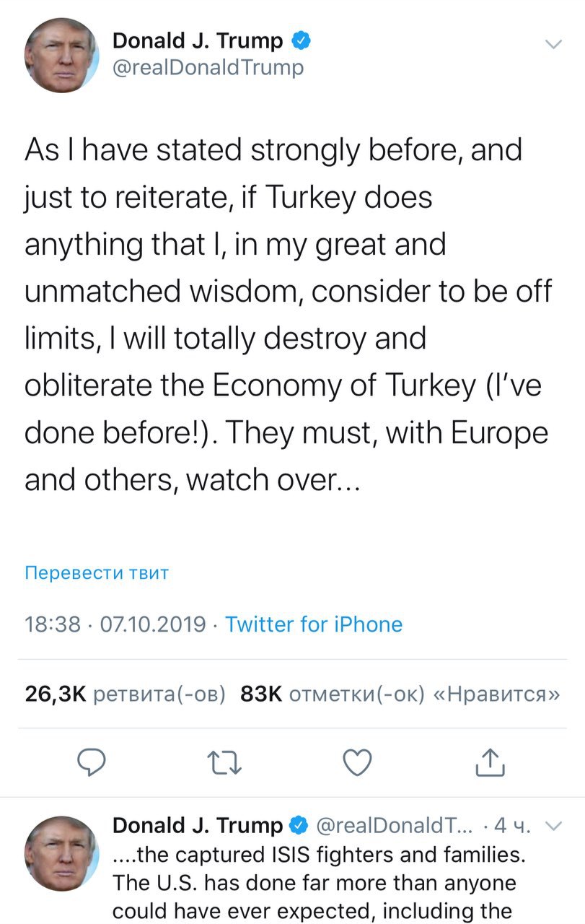585x924 pixels.
Task: Select the Donald J. Trump name in the top header
Action: pyautogui.click(x=198, y=41)
